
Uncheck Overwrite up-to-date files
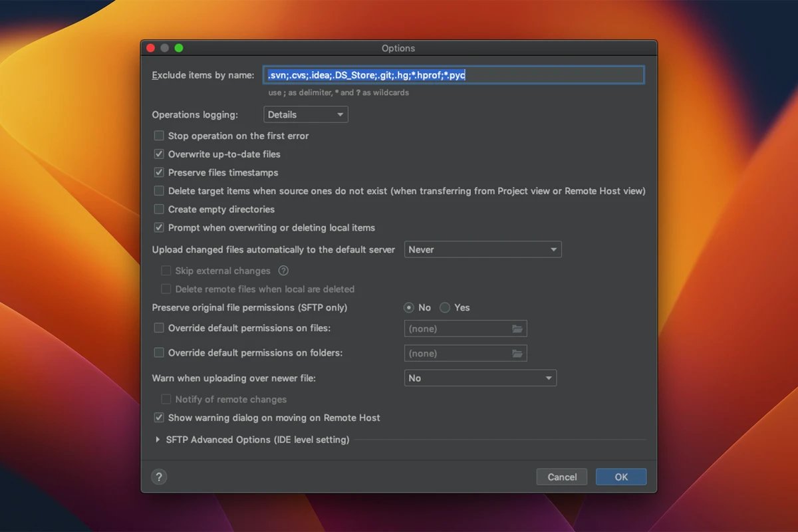(159, 154)
